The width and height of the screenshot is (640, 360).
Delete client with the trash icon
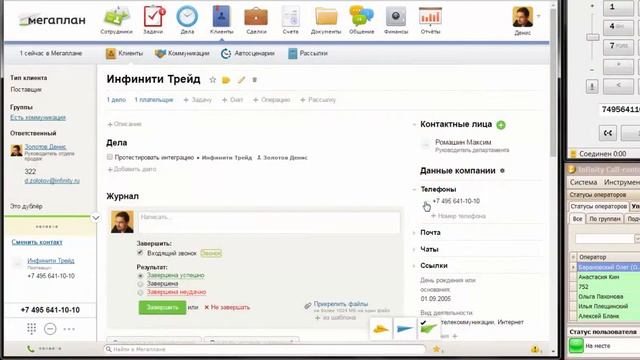(254, 80)
